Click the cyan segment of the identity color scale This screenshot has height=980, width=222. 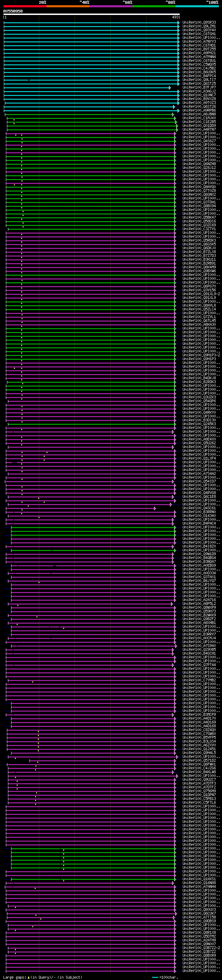197,6
